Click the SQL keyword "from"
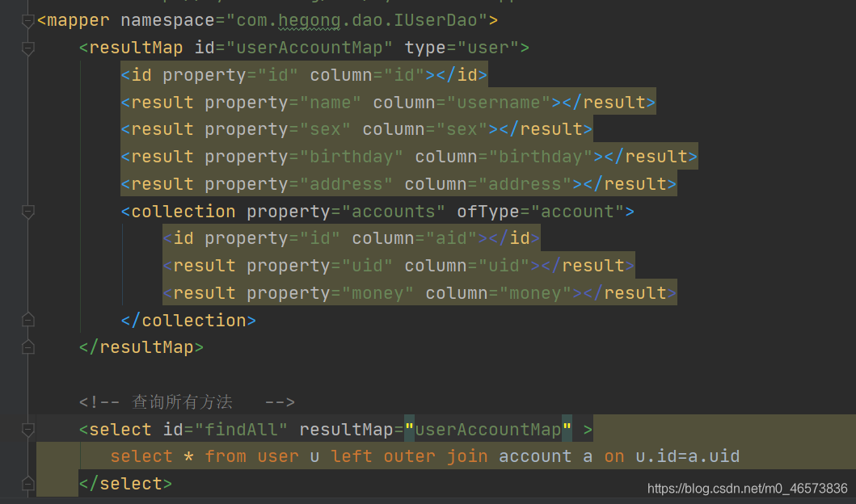856x504 pixels. 226,456
